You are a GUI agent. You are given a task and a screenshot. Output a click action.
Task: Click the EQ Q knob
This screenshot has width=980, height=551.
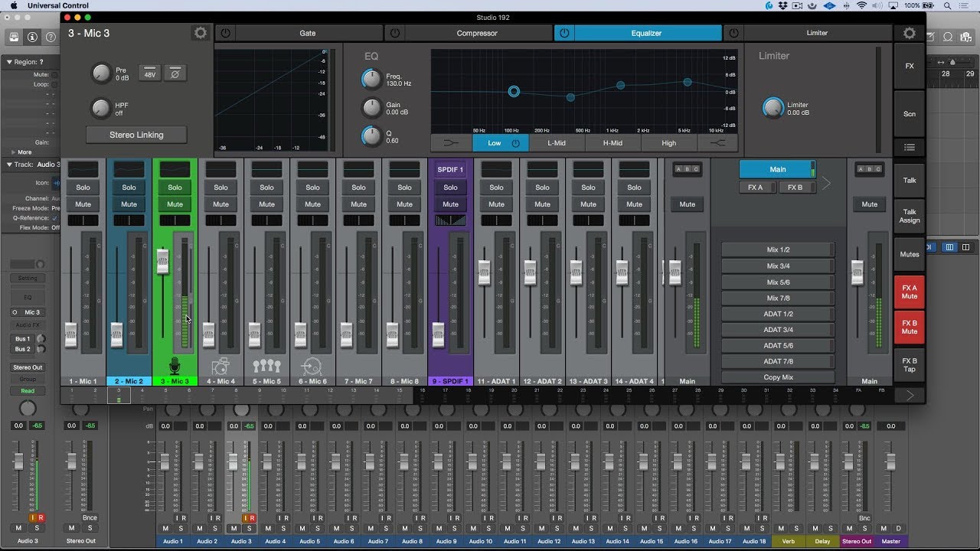pos(371,136)
